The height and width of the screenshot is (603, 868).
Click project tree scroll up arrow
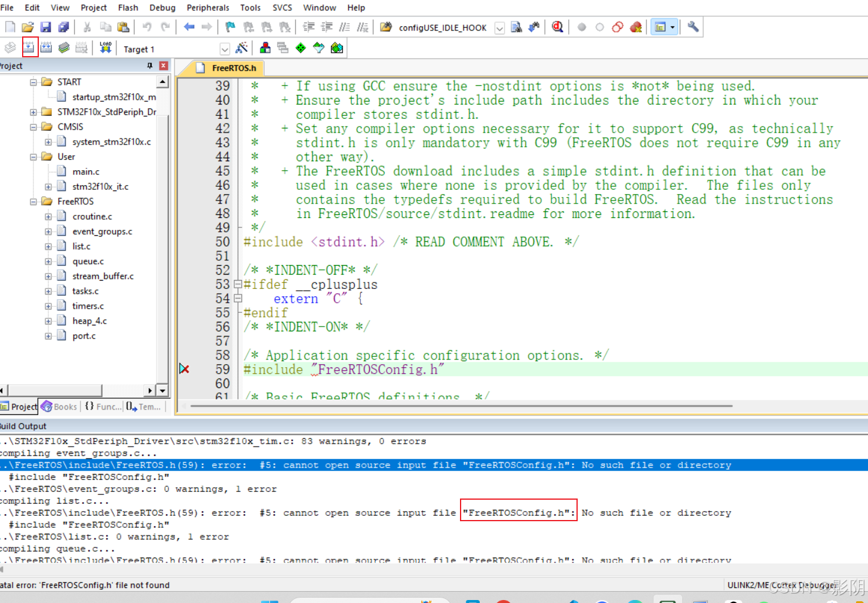click(162, 82)
